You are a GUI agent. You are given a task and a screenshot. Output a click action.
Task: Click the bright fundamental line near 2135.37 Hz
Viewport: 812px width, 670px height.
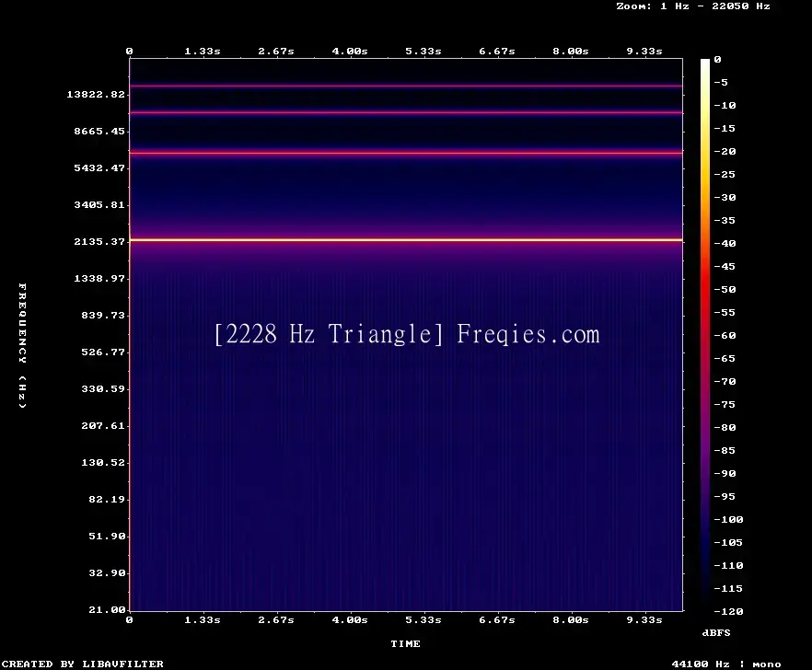point(407,239)
